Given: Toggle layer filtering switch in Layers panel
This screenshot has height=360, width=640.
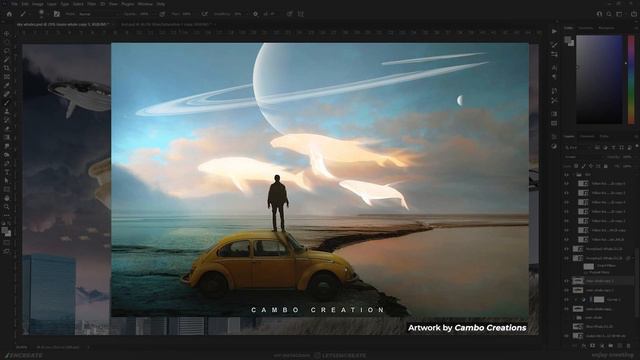Looking at the screenshot, I should coord(636,147).
